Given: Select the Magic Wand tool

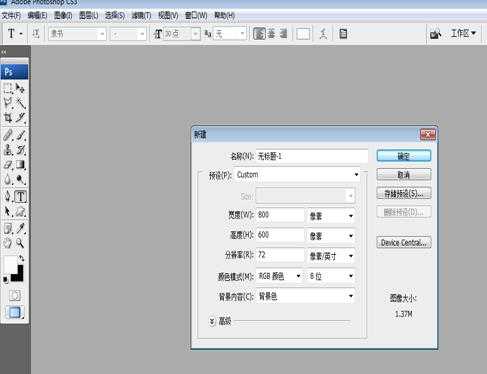Looking at the screenshot, I should tap(20, 103).
